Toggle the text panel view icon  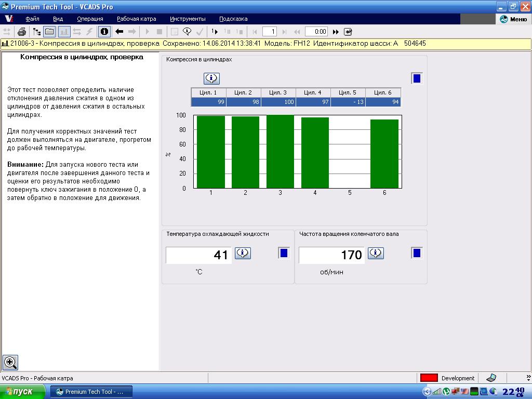point(49,32)
